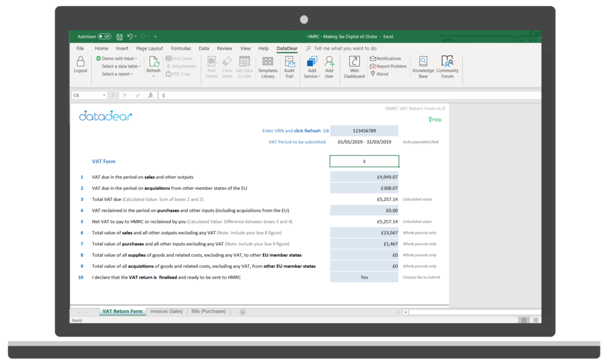The height and width of the screenshot is (364, 607).
Task: Open the Demo with Intuit dropdown
Action: tap(117, 59)
